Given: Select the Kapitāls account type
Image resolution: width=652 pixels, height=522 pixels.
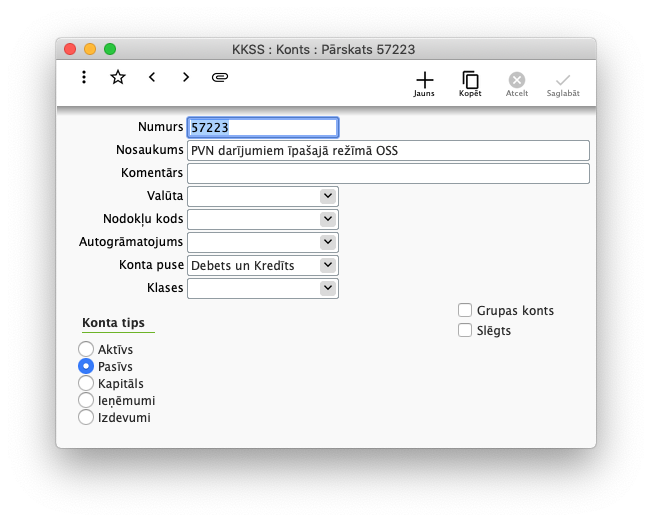Looking at the screenshot, I should [x=86, y=383].
